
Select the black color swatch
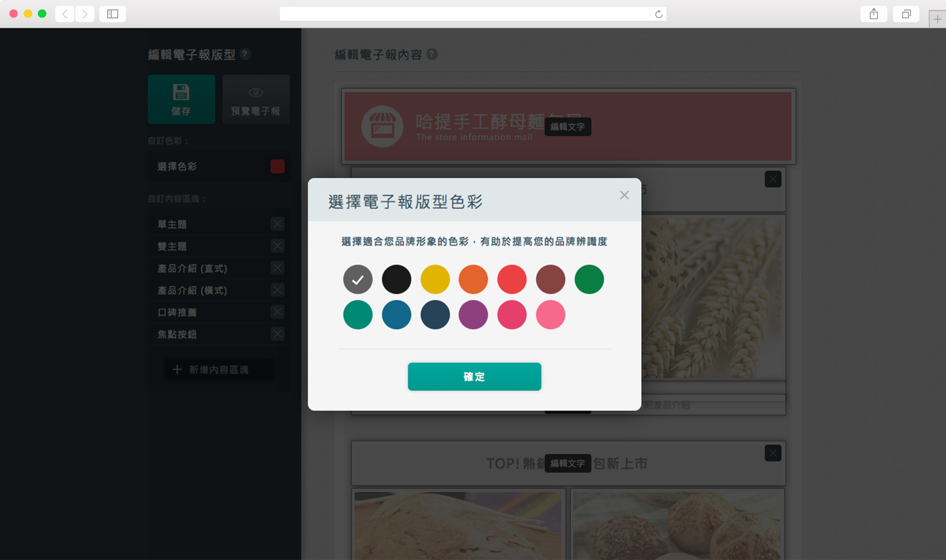pyautogui.click(x=396, y=279)
